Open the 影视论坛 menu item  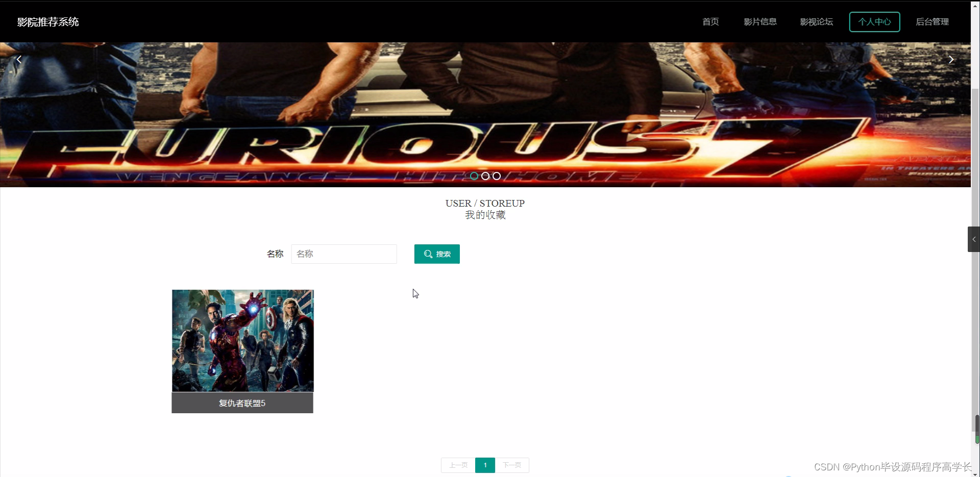[x=816, y=22]
